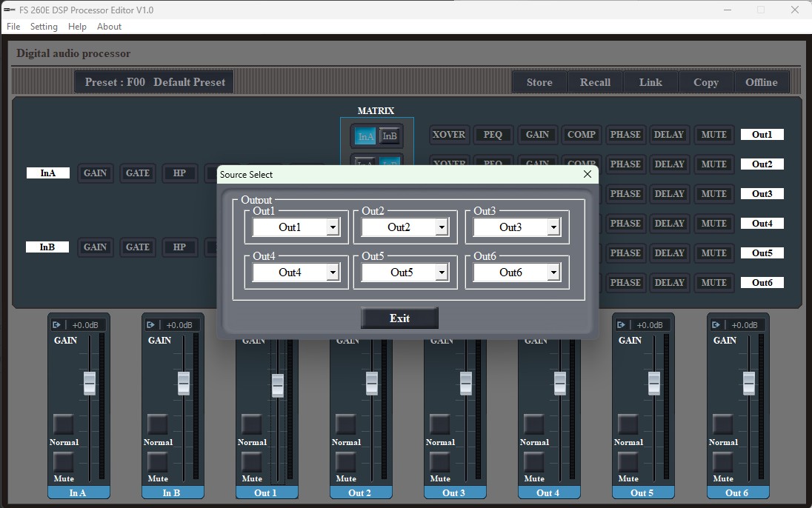This screenshot has width=812, height=508.
Task: Click the Copy button
Action: pyautogui.click(x=706, y=82)
